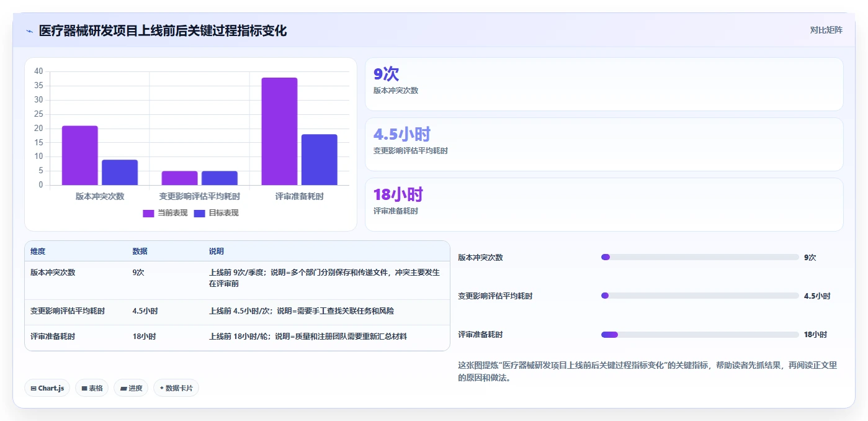This screenshot has height=421, width=868.
Task: Click the 对比矩阵 label in the header
Action: coord(826,30)
